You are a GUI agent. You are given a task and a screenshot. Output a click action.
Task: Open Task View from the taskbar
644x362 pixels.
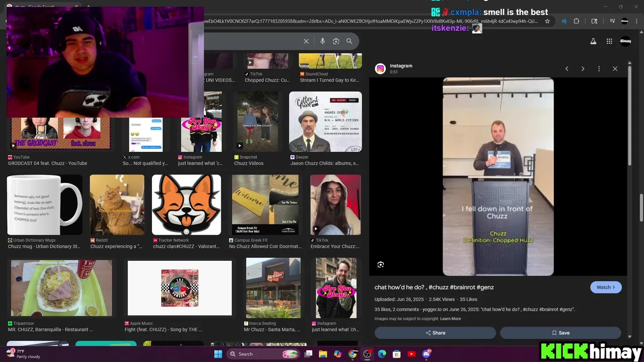(x=308, y=354)
